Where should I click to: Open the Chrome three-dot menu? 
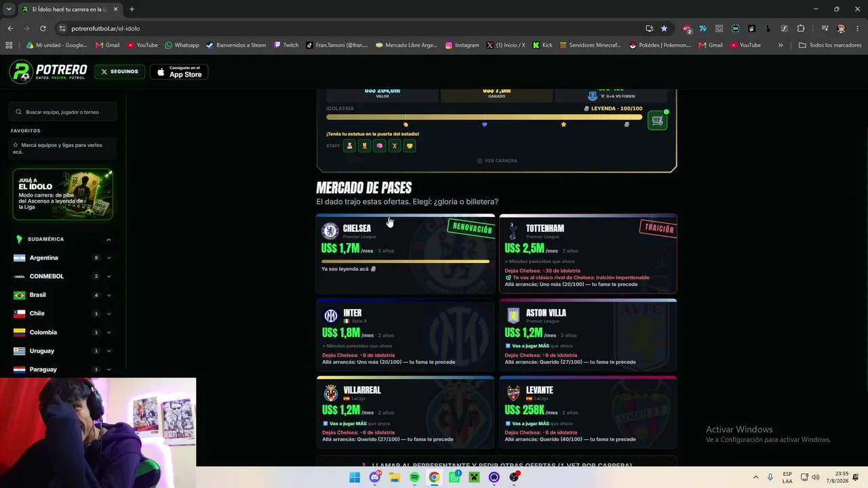coord(857,28)
